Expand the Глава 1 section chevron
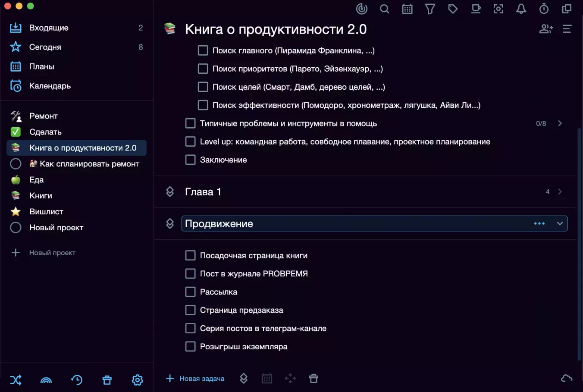 (560, 191)
